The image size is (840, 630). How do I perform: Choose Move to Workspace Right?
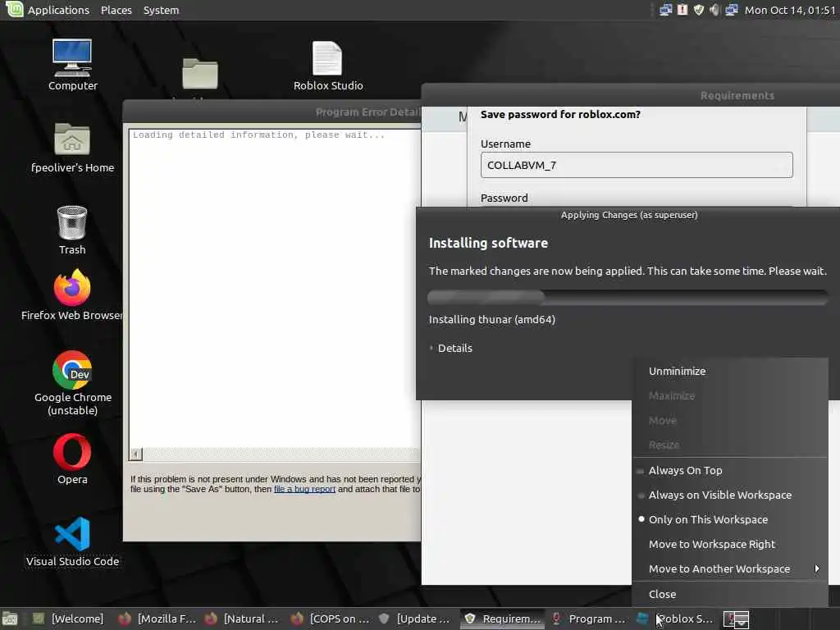pos(730,545)
